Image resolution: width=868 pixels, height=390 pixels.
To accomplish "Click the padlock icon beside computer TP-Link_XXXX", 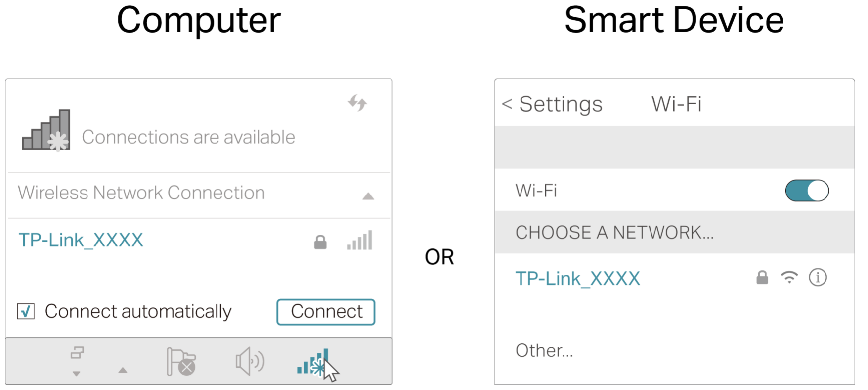I will click(320, 242).
